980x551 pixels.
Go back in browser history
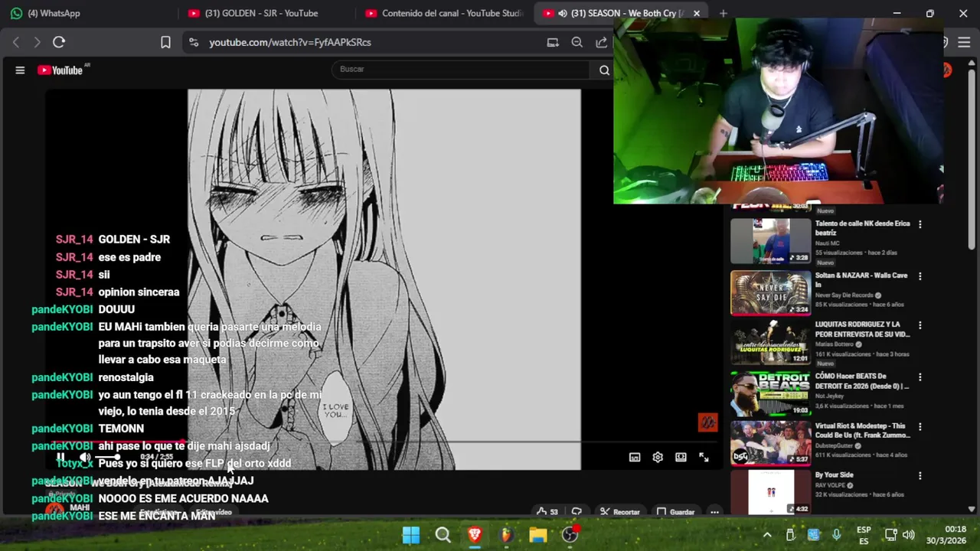click(16, 42)
